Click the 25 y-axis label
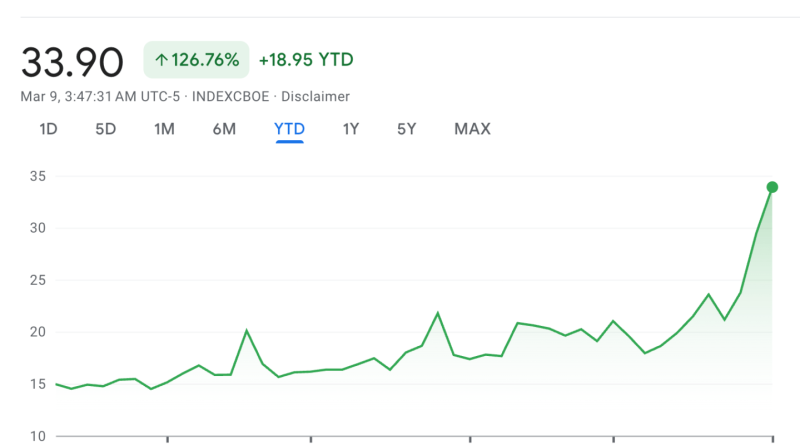 tap(39, 280)
